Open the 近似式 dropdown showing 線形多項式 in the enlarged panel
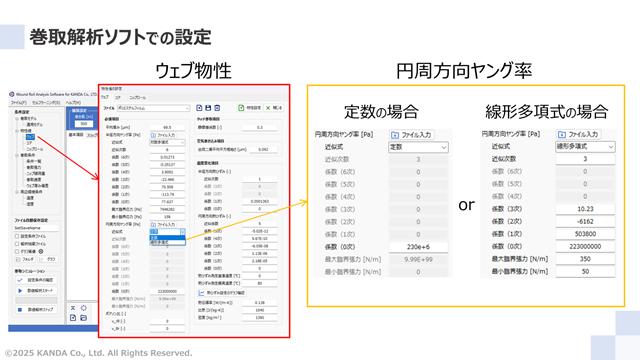Image resolution: width=640 pixels, height=360 pixels. (x=585, y=147)
